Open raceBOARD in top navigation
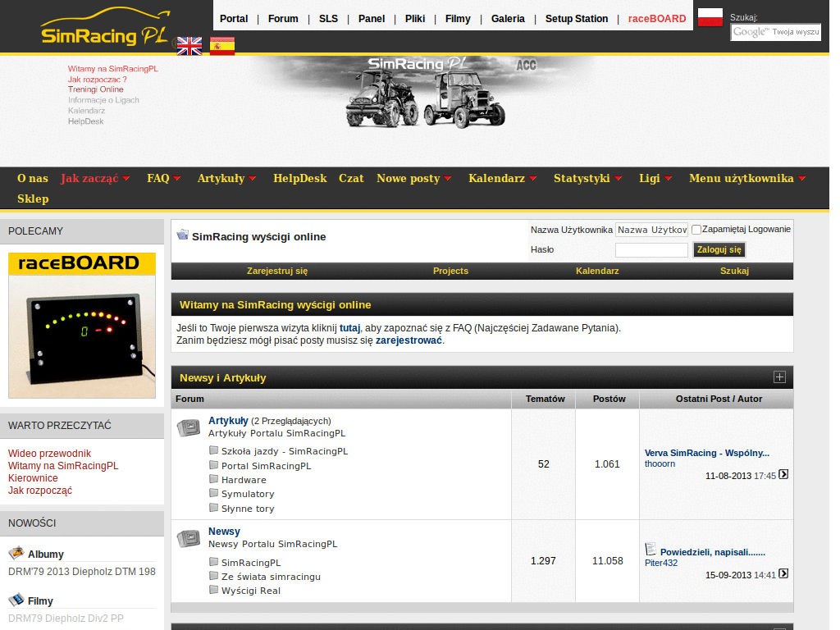Viewport: 840px width, 630px height. pyautogui.click(x=657, y=19)
